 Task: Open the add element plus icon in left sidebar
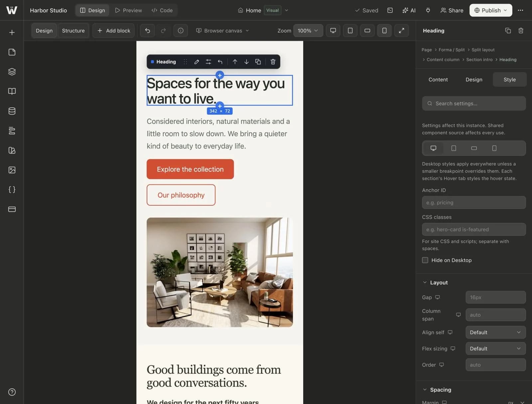point(12,33)
